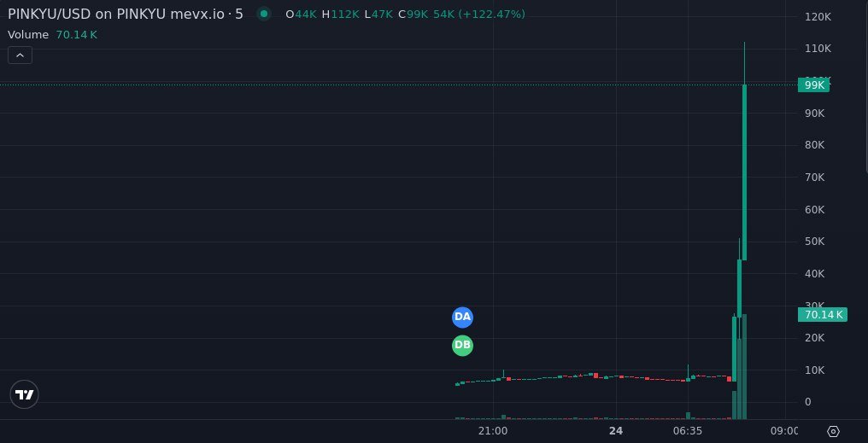The height and width of the screenshot is (443, 868).
Task: Click the 06:35 time axis label
Action: [x=688, y=431]
